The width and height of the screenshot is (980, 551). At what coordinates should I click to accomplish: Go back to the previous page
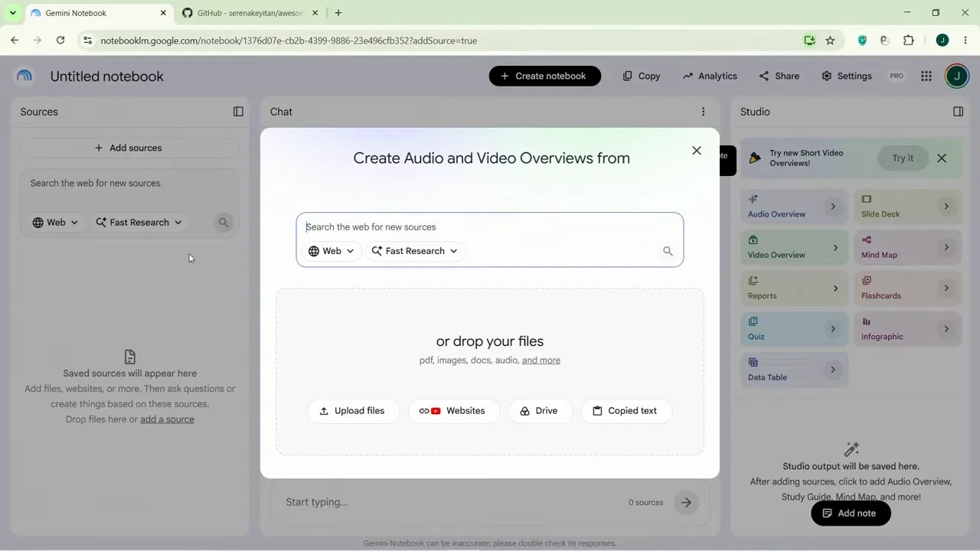[15, 41]
